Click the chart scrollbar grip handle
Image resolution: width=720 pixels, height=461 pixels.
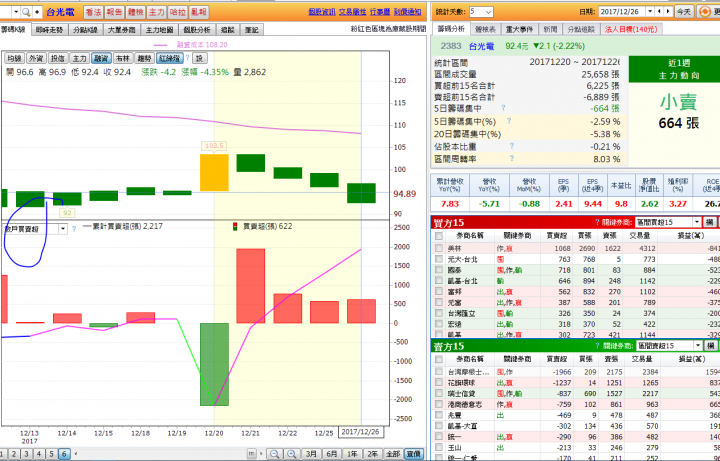click(x=251, y=454)
